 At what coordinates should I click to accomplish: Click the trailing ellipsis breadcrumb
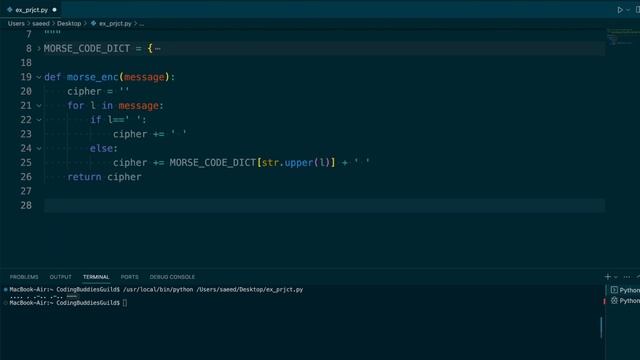[x=141, y=24]
